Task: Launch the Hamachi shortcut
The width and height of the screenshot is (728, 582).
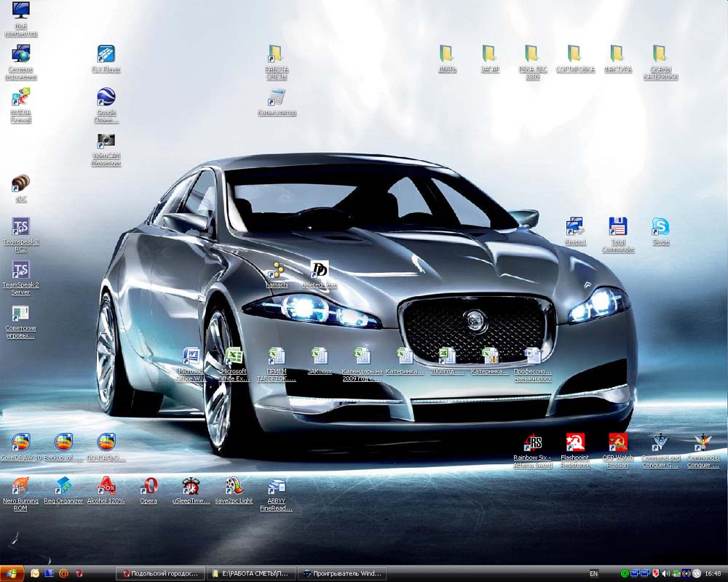Action: tap(277, 271)
